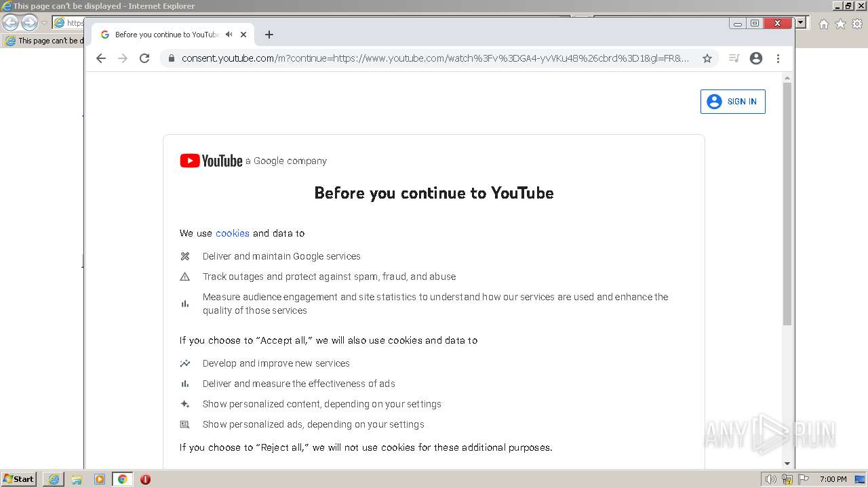Open Internet Explorer from taskbar

(54, 479)
